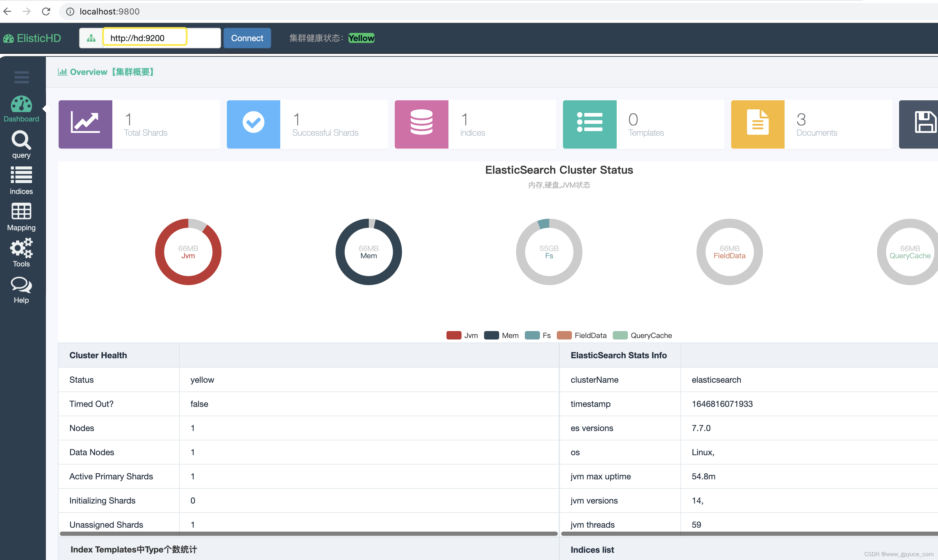Viewport: 938px width, 560px height.
Task: Click the Yellow cluster health badge
Action: click(361, 38)
